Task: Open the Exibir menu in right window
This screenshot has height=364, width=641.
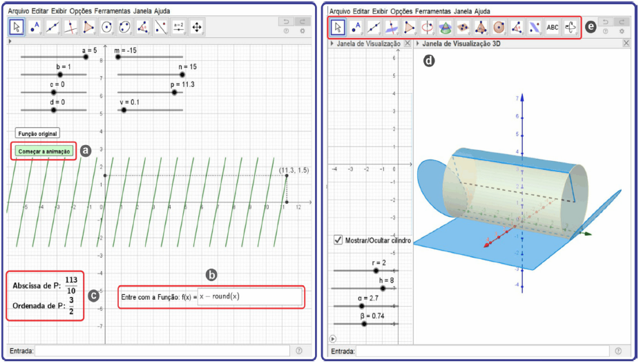Action: click(x=379, y=11)
